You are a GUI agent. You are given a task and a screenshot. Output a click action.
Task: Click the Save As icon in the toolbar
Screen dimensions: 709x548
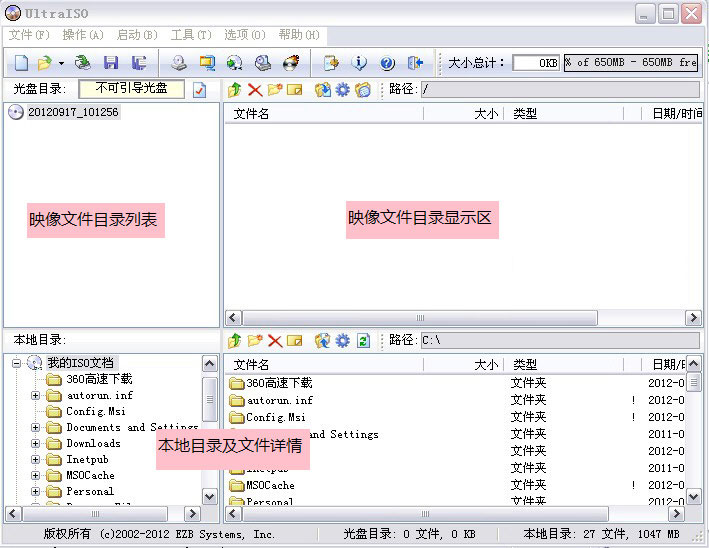139,63
